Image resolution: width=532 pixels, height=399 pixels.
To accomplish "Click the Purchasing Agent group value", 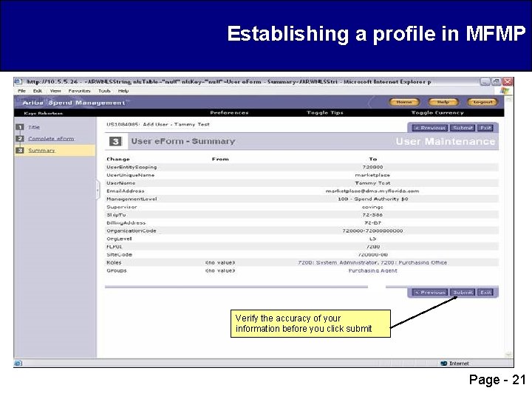I will [372, 270].
